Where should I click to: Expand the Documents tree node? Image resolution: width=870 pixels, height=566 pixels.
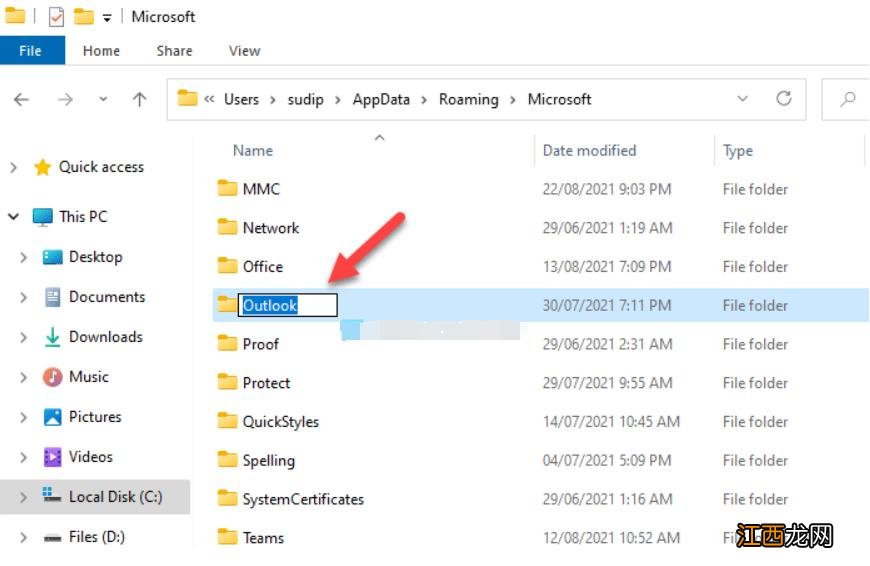pyautogui.click(x=23, y=297)
